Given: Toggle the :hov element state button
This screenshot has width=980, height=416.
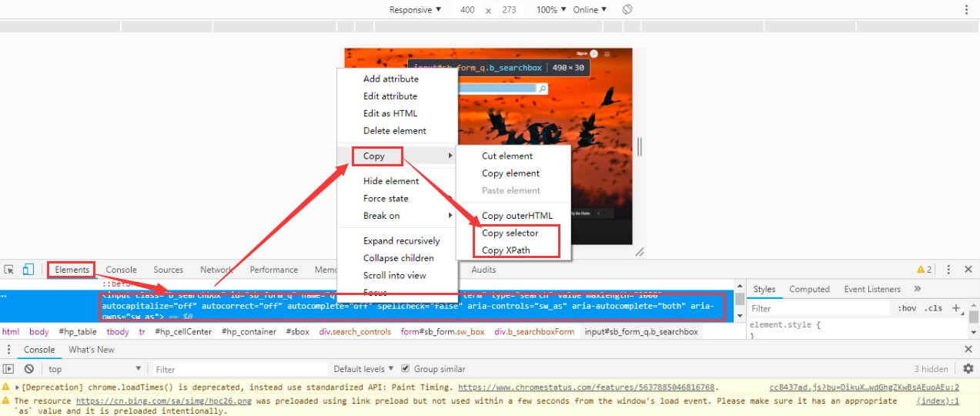Looking at the screenshot, I should pos(907,308).
